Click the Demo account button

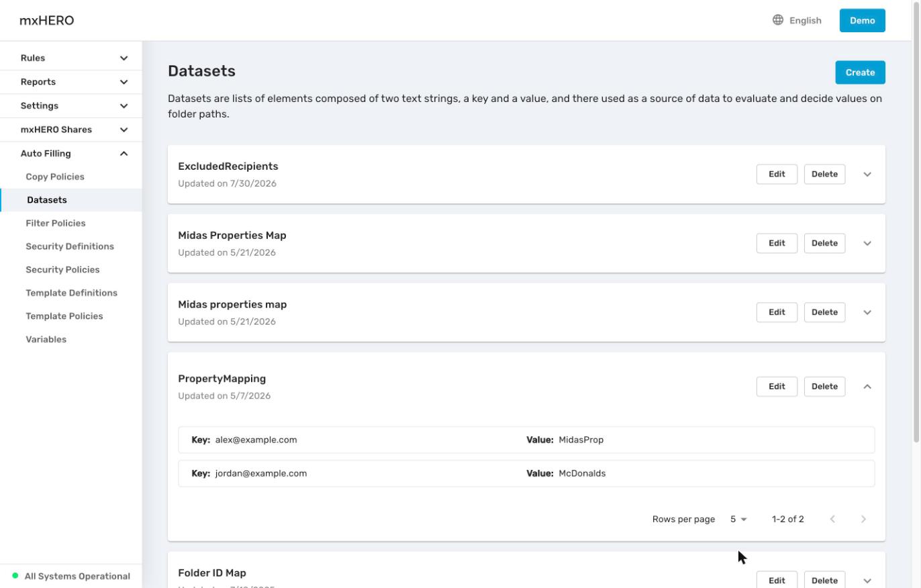coord(862,20)
